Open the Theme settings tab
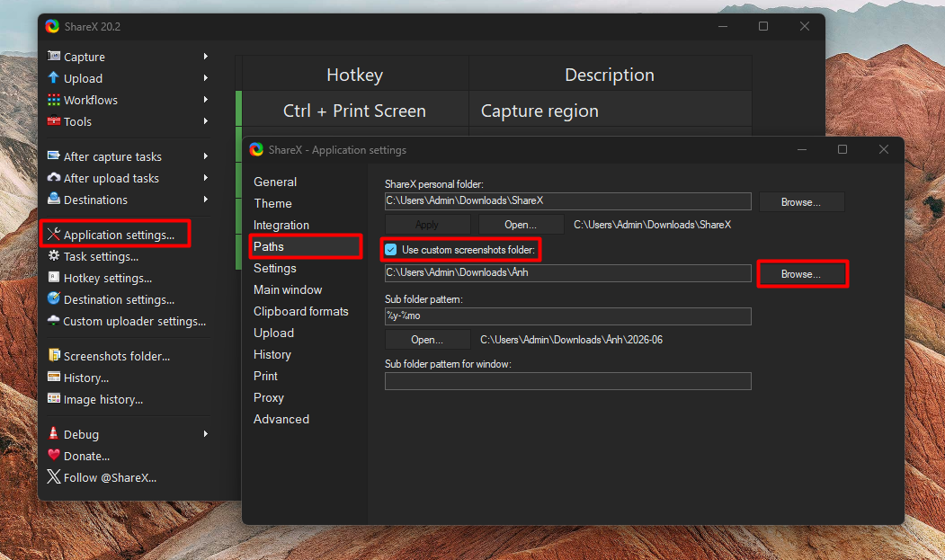 (x=272, y=203)
